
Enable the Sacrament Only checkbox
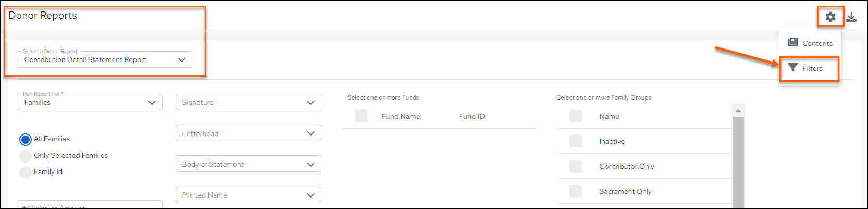(x=576, y=191)
